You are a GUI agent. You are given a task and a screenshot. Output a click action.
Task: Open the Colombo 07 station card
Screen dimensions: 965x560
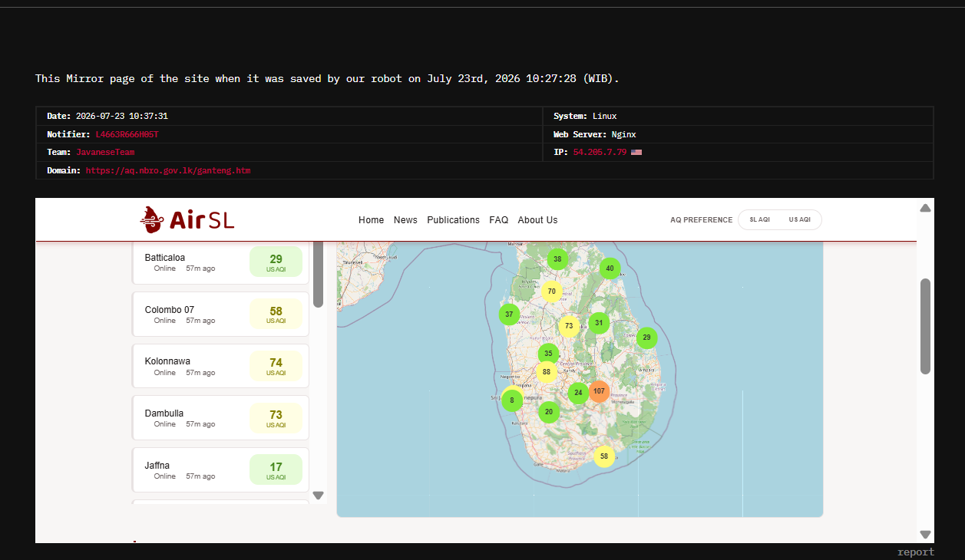pos(221,314)
